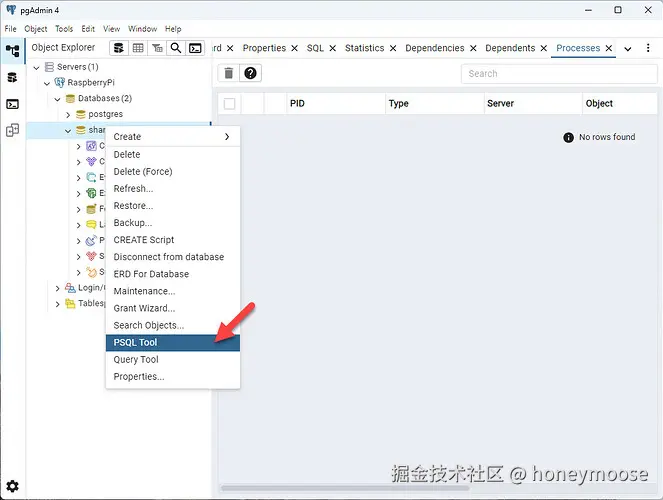663x500 pixels.
Task: Switch to the SQL tab
Action: pos(315,48)
